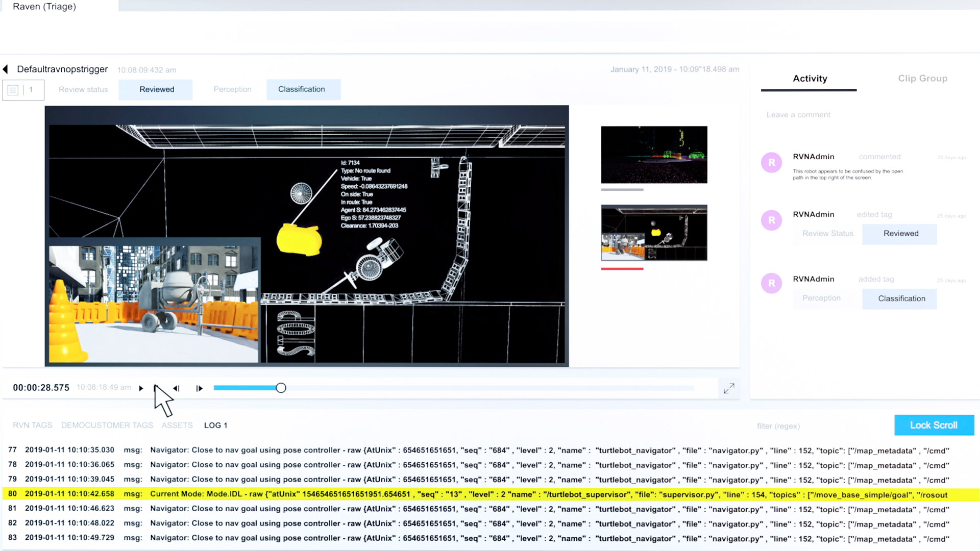
Task: Open the LOG 1 tab
Action: [x=215, y=425]
